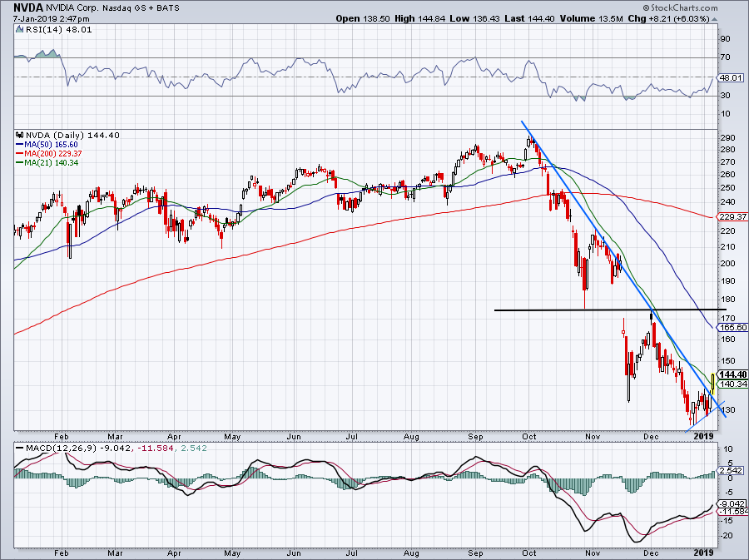Click the yellow latest candlestick on price chart
Viewport: 749px width, 560px height.
(713, 384)
